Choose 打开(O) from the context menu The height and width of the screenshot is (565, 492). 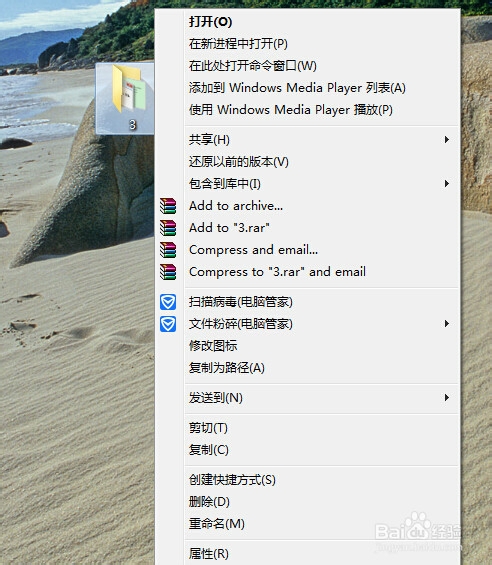(x=308, y=22)
